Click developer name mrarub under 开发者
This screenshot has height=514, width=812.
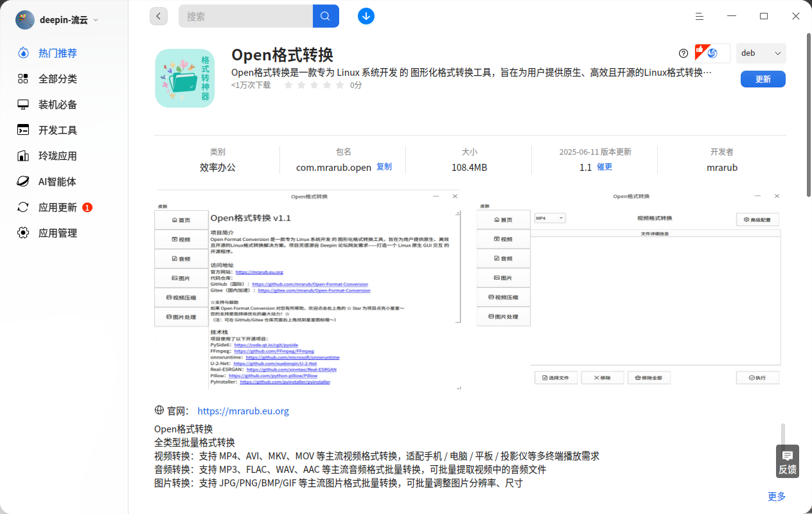click(x=722, y=168)
